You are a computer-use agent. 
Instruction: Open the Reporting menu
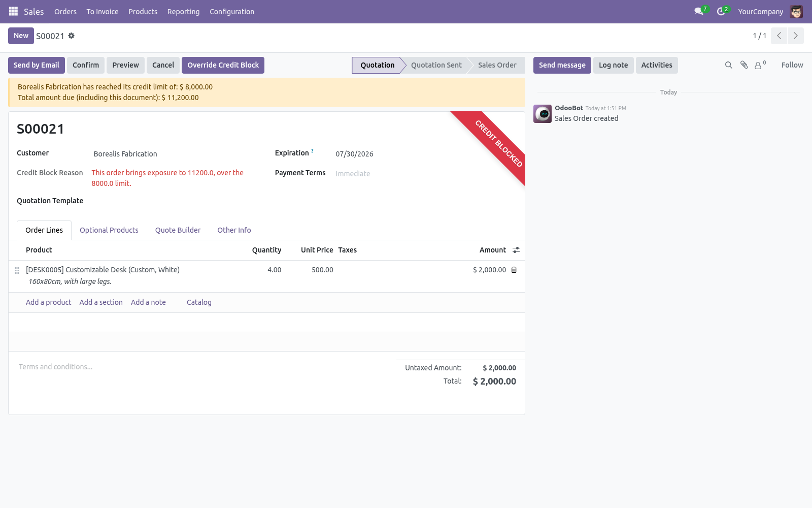(x=184, y=12)
